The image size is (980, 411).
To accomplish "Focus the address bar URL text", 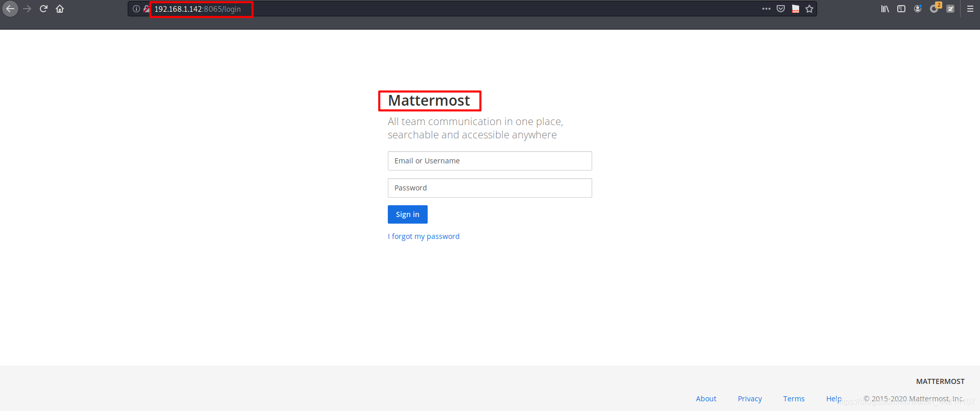I will [x=198, y=9].
